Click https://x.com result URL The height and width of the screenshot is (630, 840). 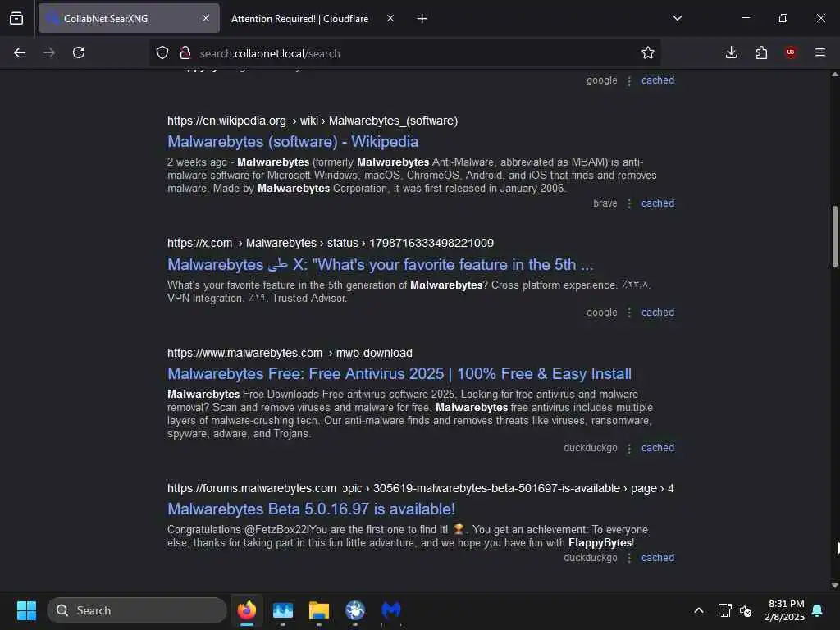(x=200, y=243)
